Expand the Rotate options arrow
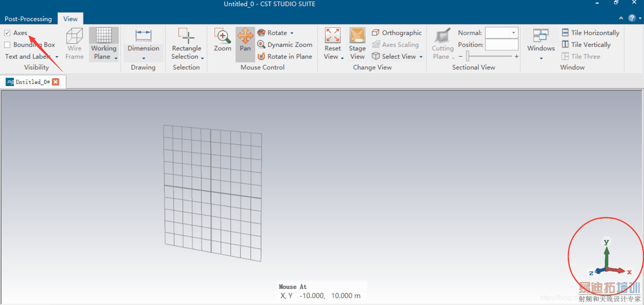Viewport: 644px width, 305px height. 292,33
